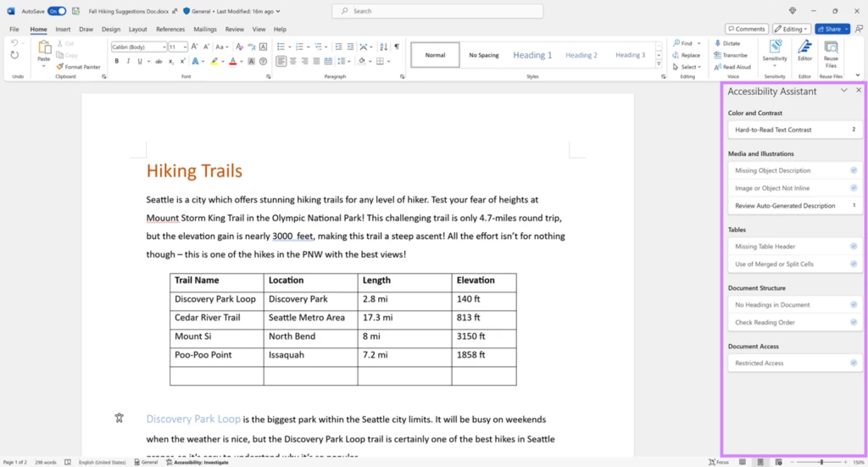Center-align text using the Center icon
Screen dimensions: 868x467
[293, 61]
